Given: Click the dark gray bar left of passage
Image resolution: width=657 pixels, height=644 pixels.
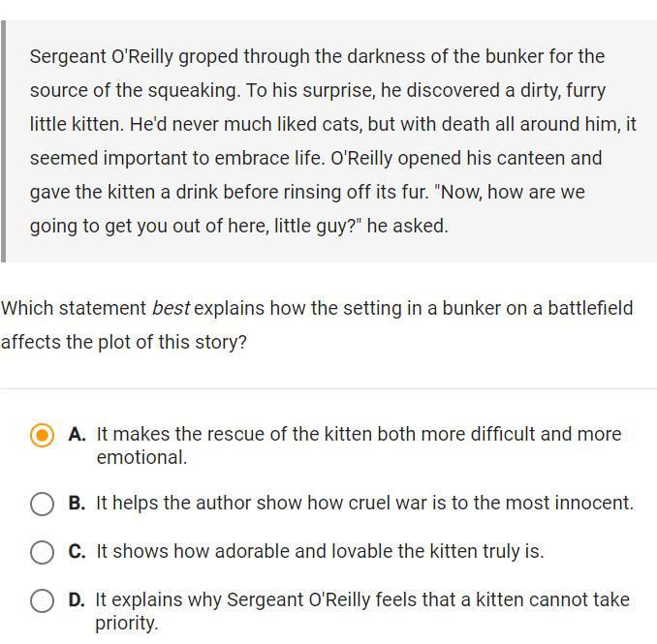Looking at the screenshot, I should point(3,141).
